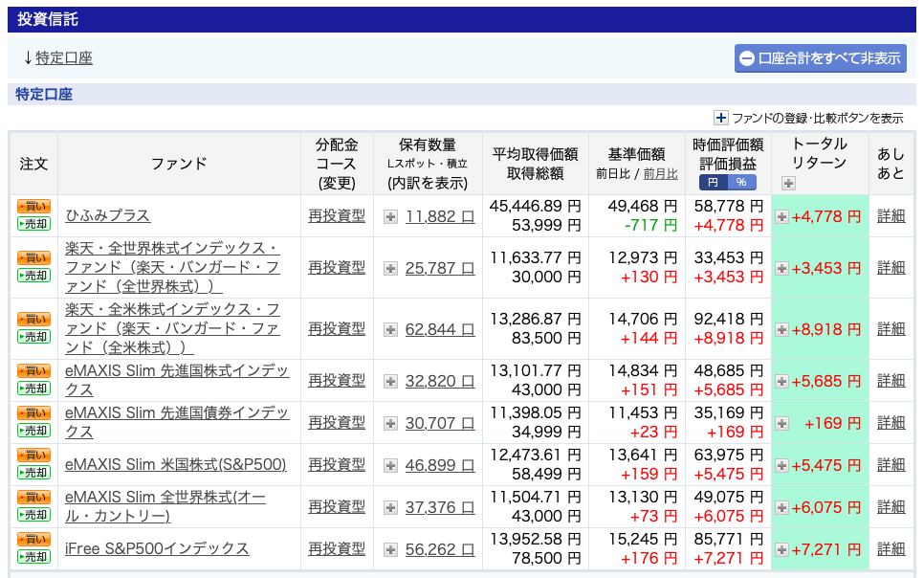924x578 pixels.
Task: Show fund registration and comparison buttons
Action: coord(808,118)
